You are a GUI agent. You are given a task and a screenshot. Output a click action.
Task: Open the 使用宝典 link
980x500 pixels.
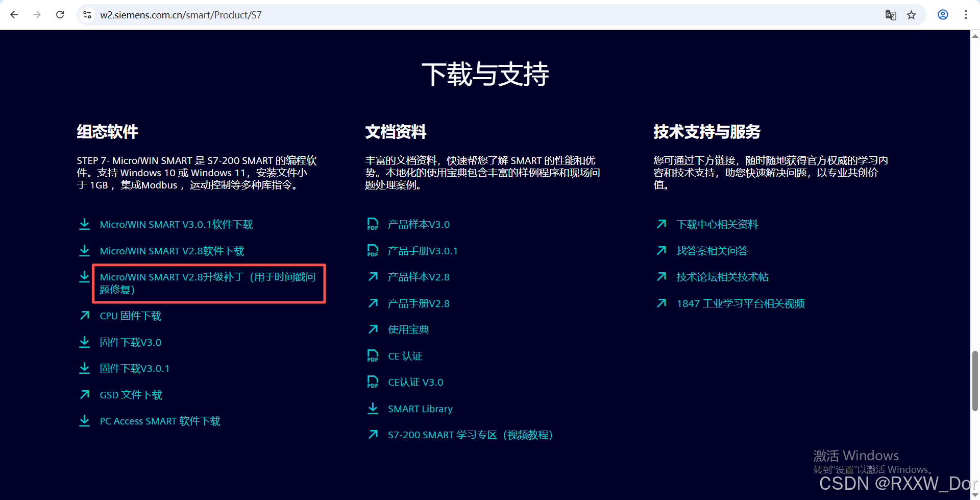tap(408, 329)
